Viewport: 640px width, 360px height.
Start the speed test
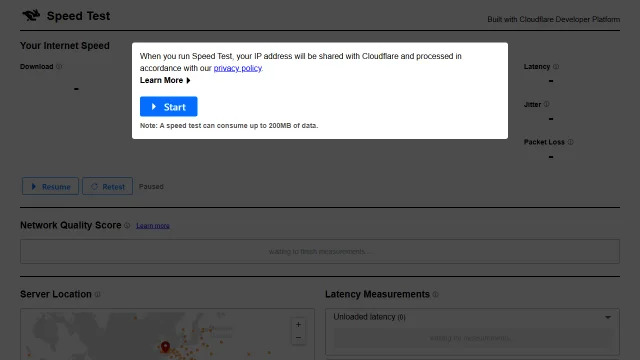pyautogui.click(x=169, y=107)
